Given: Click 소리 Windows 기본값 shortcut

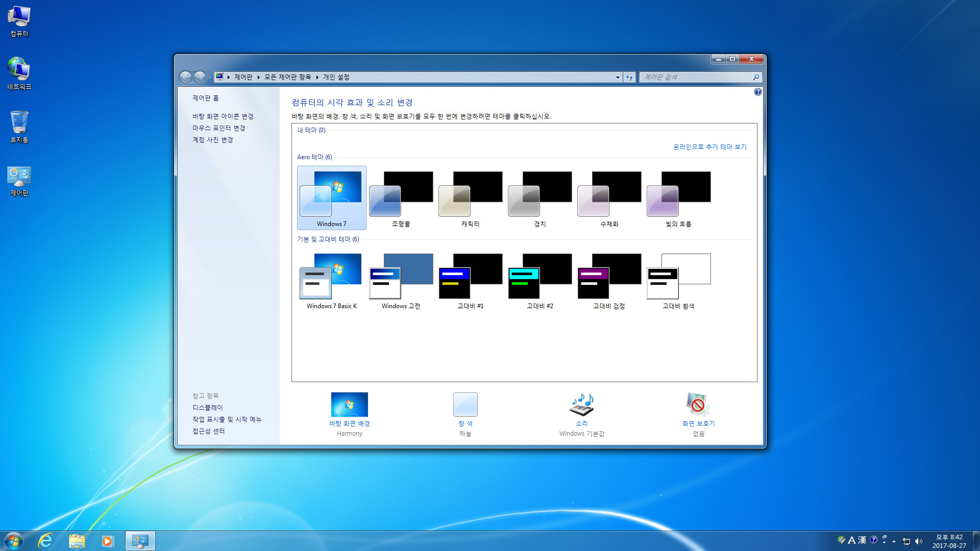Looking at the screenshot, I should pyautogui.click(x=581, y=412).
